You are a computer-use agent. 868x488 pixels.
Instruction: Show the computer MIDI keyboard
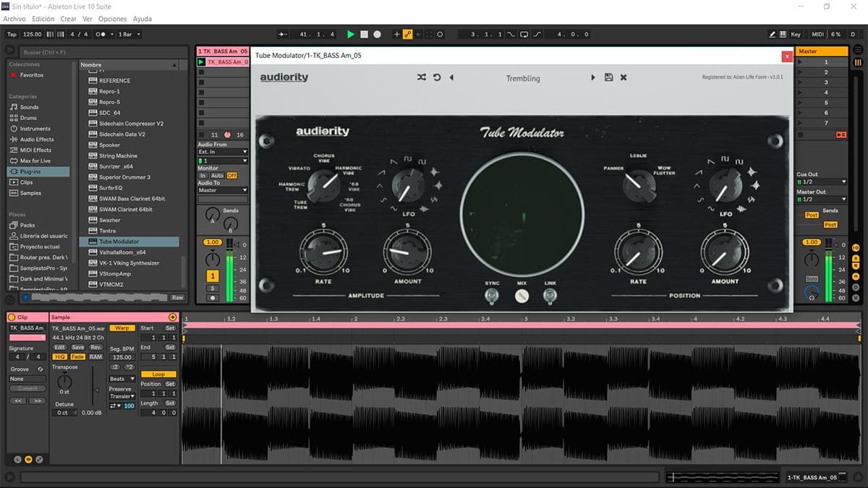783,34
